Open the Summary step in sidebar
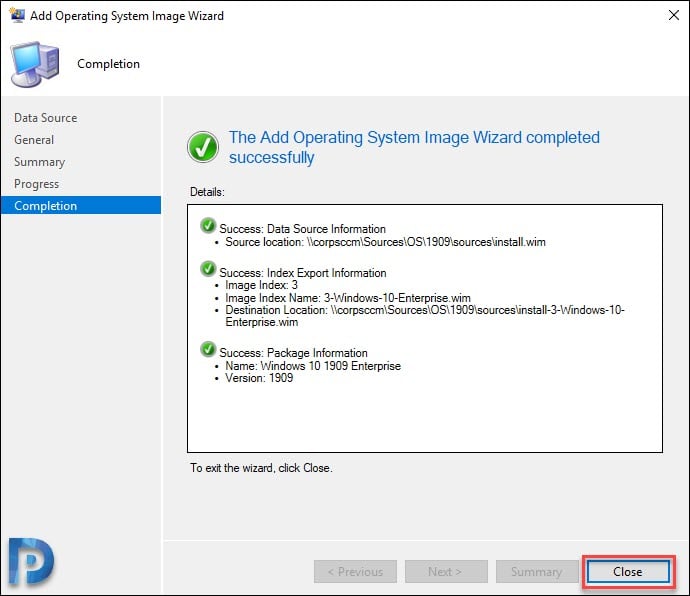690x596 pixels. coord(40,162)
